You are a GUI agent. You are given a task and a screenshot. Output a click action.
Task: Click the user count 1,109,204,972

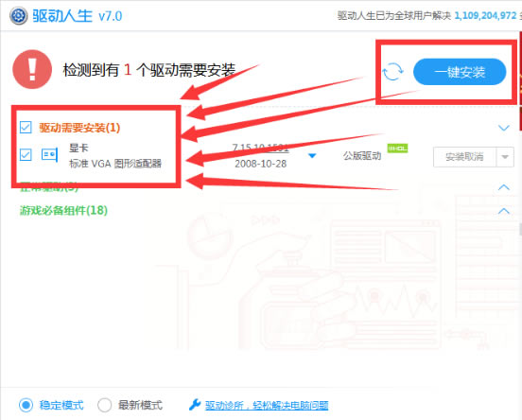point(485,15)
